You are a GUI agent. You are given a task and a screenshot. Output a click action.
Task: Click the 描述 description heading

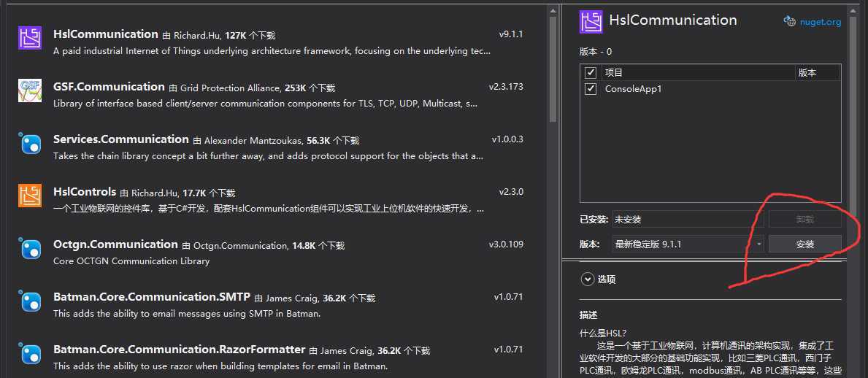pos(588,315)
